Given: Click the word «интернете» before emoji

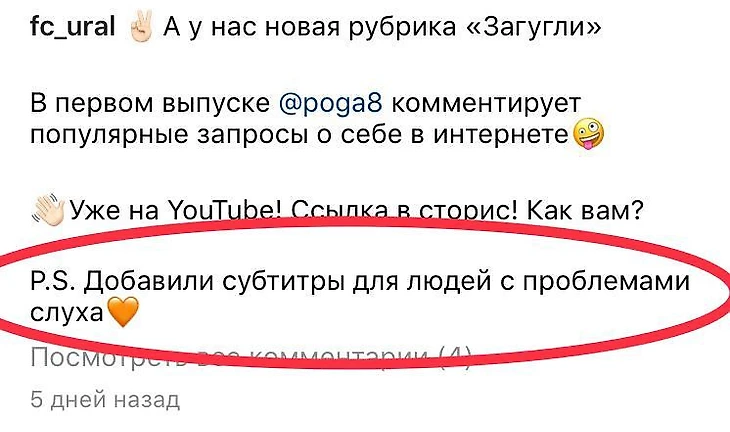Looking at the screenshot, I should 502,135.
